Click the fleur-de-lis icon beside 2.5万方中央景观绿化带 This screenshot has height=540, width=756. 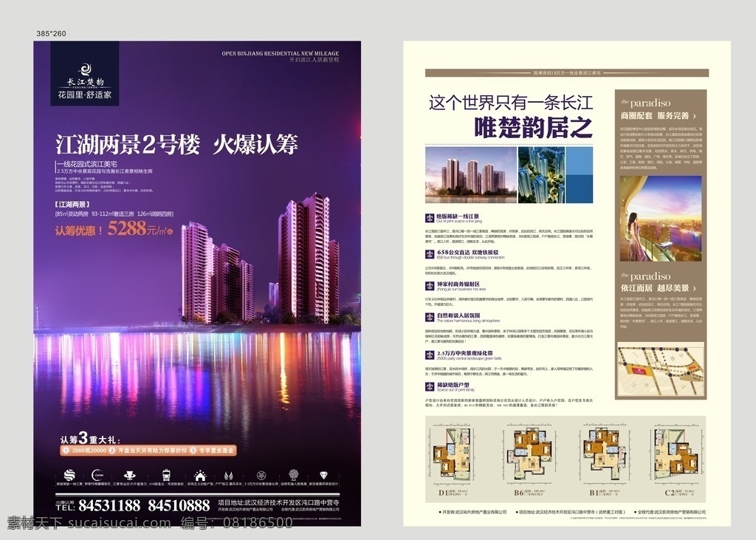(430, 355)
